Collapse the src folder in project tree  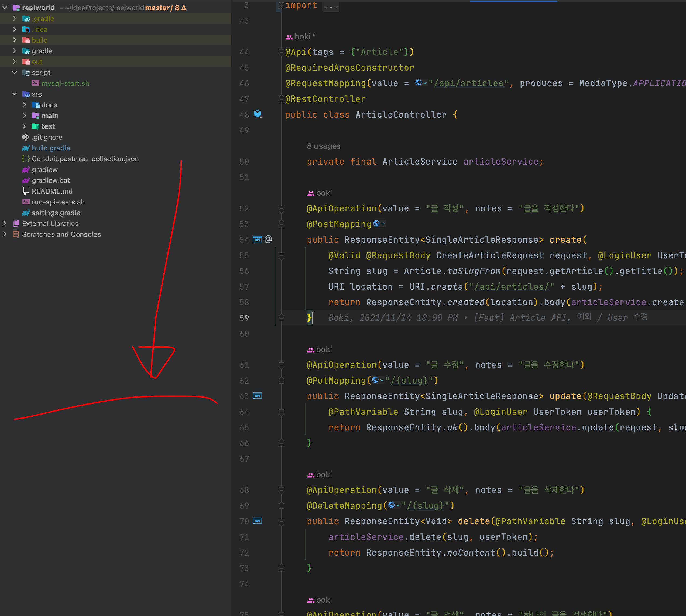(x=15, y=94)
